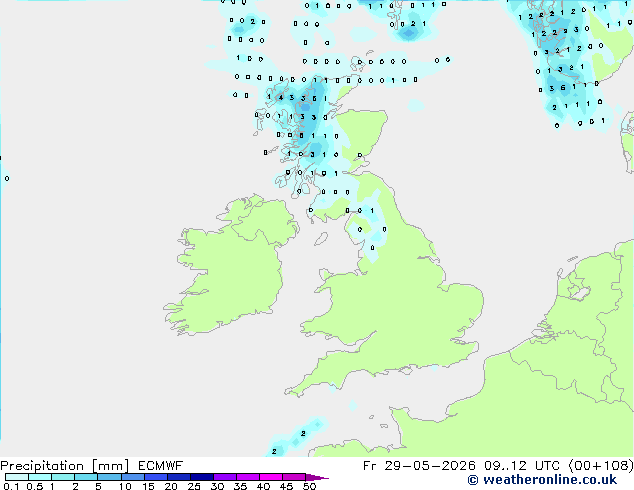
Task: Click the legend value "0.1"
Action: 11,486
